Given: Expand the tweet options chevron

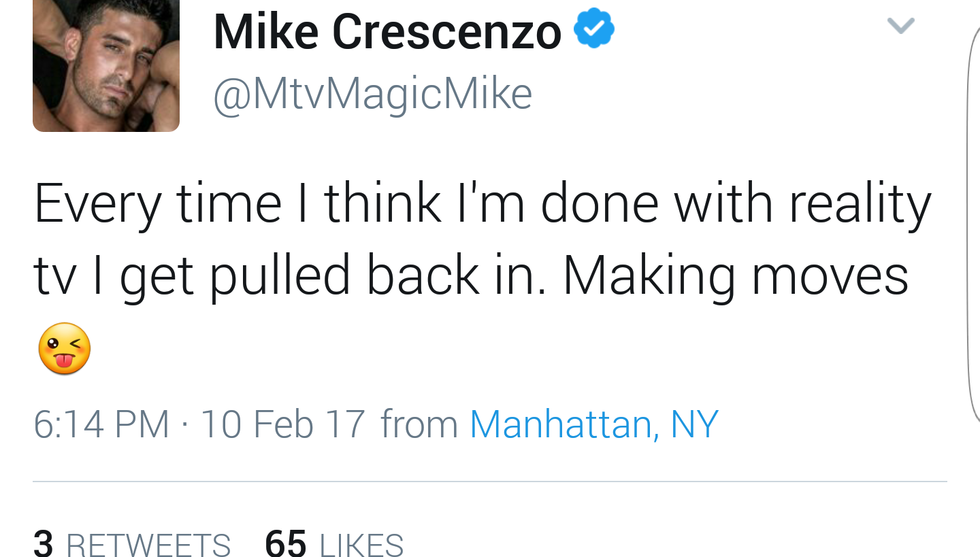Looking at the screenshot, I should 901,26.
